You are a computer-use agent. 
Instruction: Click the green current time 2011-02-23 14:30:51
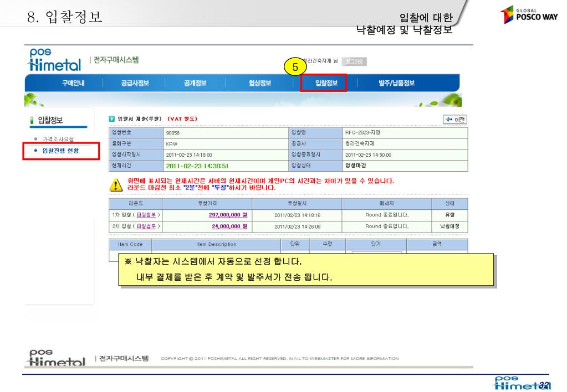click(x=197, y=166)
